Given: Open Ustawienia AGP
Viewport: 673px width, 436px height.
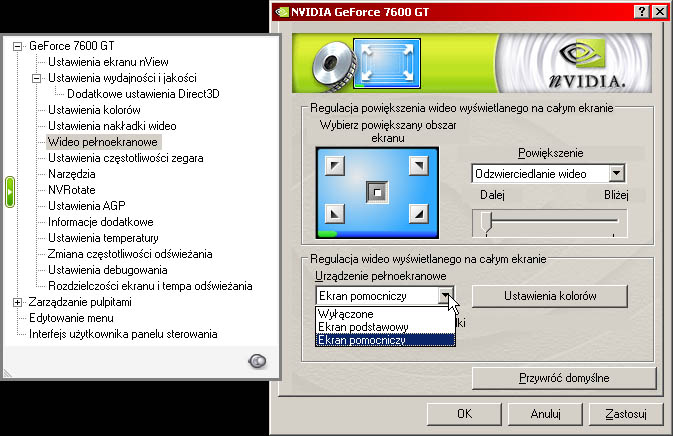Looking at the screenshot, I should tap(87, 206).
